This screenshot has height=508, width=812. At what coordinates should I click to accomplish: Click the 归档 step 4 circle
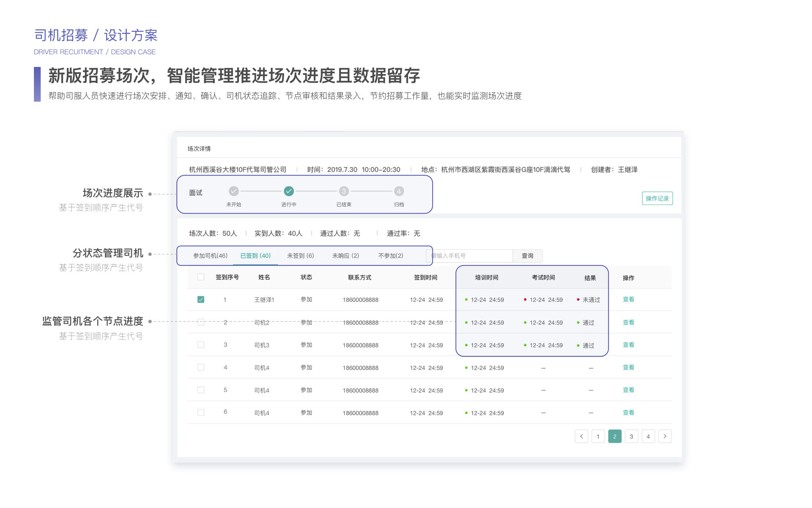click(399, 191)
